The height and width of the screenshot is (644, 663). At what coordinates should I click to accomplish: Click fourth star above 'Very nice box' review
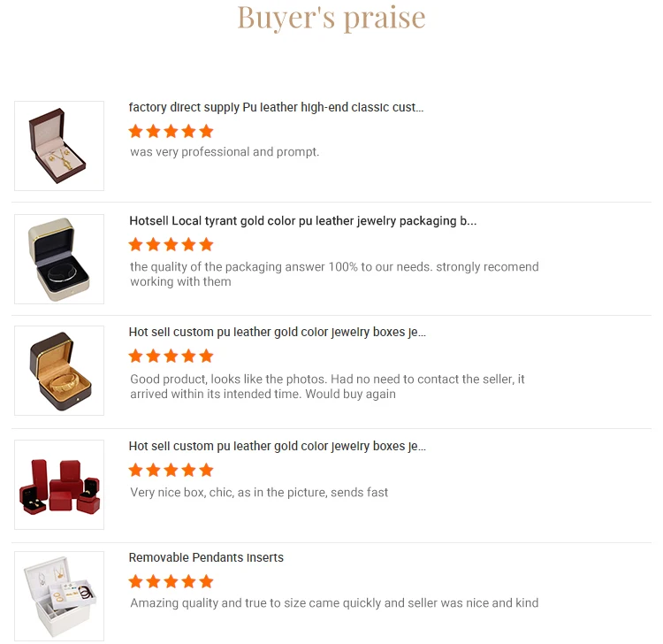tap(188, 470)
